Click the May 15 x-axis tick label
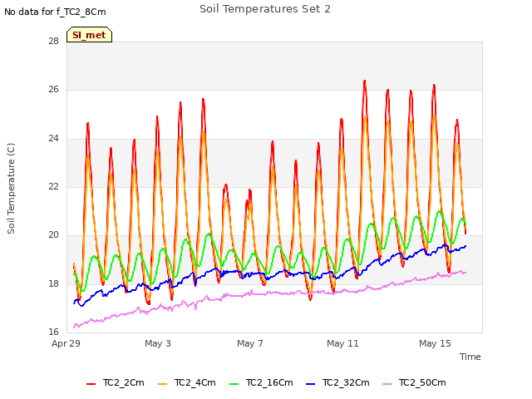Viewport: 532px width, 399px height. point(435,343)
